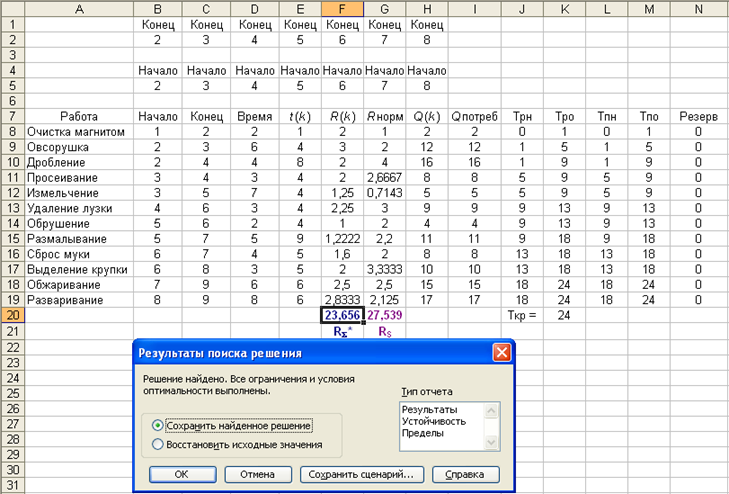Viewport: 729px width, 494px height.
Task: Click cell with value 23,656
Action: click(342, 315)
